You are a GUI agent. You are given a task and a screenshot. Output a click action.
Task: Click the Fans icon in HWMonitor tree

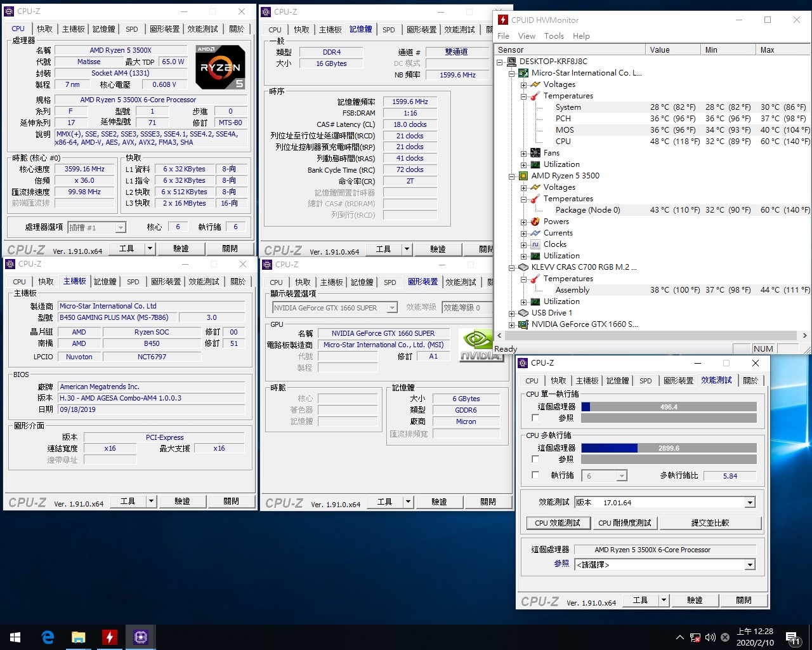[x=535, y=153]
